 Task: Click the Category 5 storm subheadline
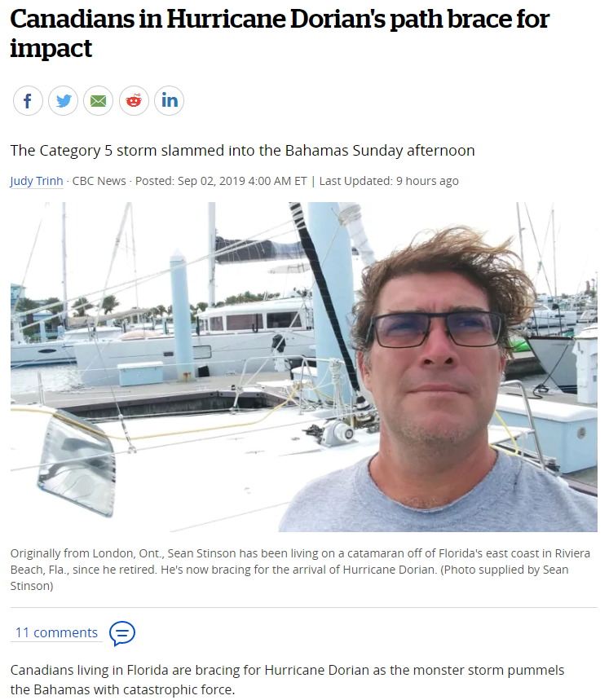(x=242, y=151)
